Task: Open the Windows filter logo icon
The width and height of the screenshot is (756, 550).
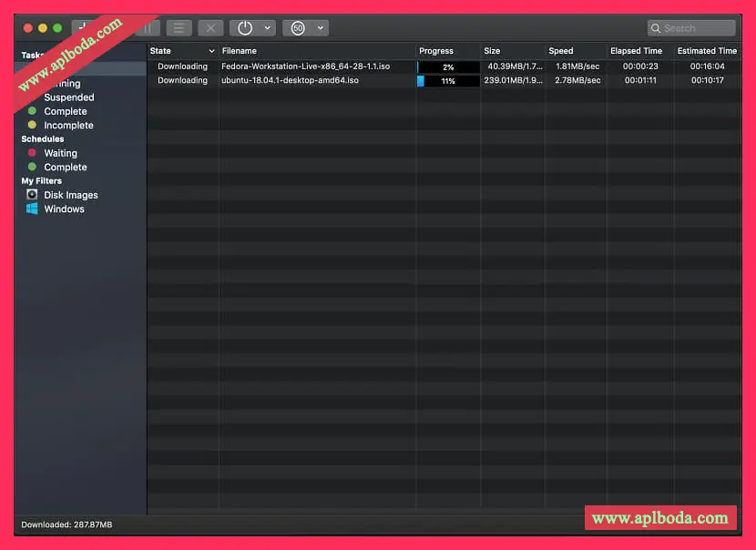Action: coord(32,209)
